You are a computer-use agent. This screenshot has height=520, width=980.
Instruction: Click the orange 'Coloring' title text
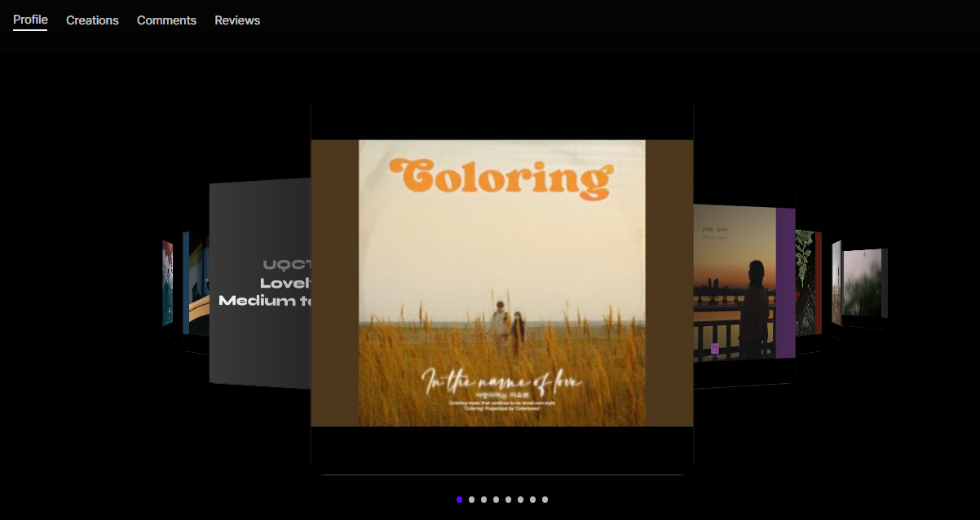(501, 178)
